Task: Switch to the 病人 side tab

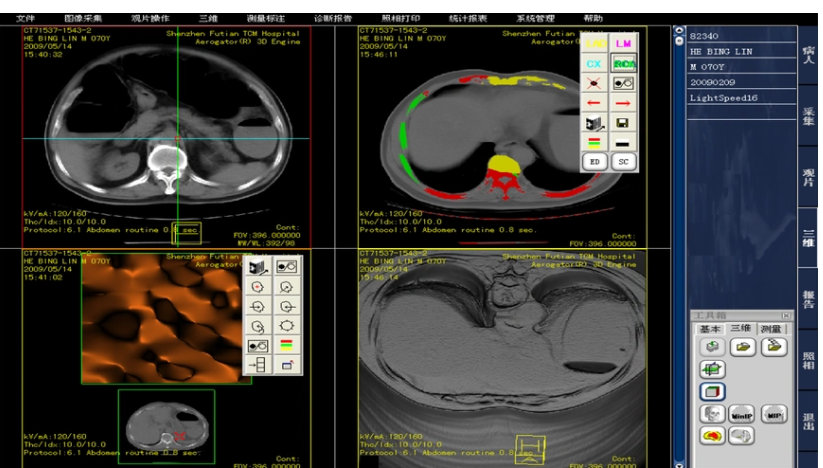Action: coord(808,55)
